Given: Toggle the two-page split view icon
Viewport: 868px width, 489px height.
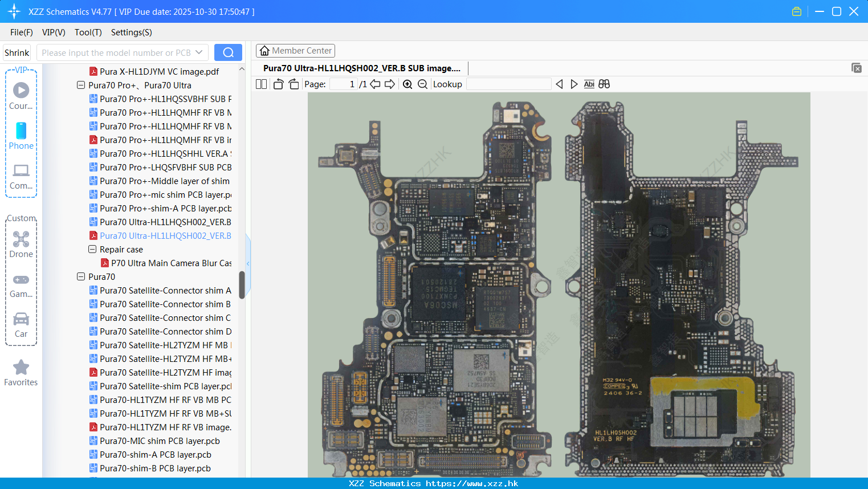Looking at the screenshot, I should [261, 84].
